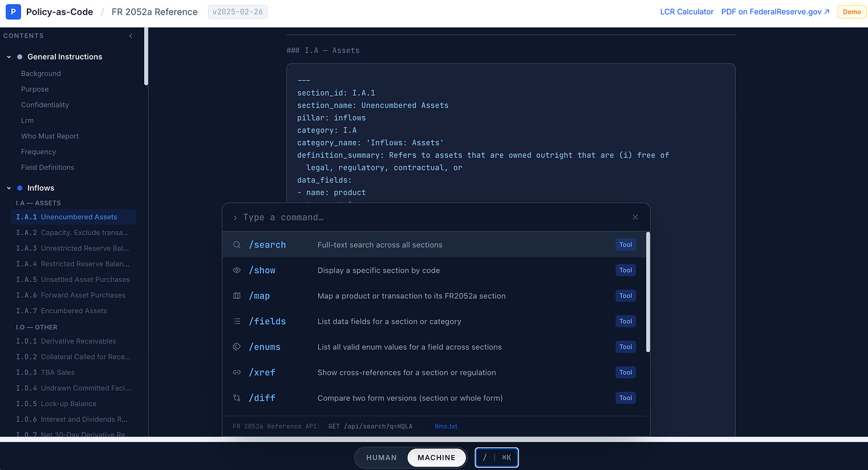Open the LCR Calculator link
Screen dimensions: 868x470
(687, 11)
